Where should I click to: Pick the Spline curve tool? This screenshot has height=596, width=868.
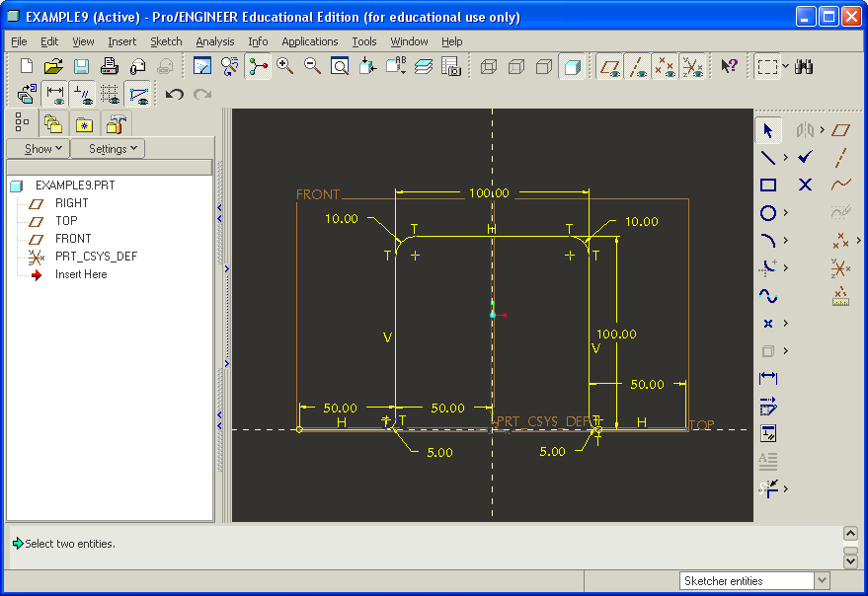pos(768,296)
